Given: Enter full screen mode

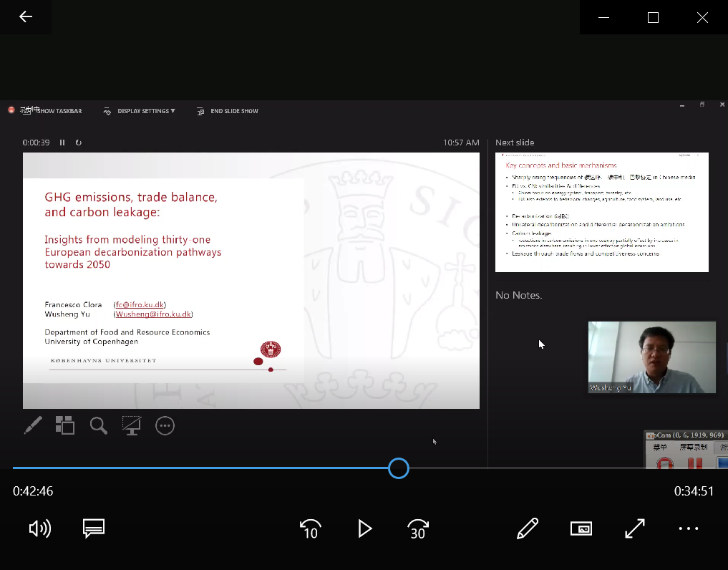Looking at the screenshot, I should pyautogui.click(x=635, y=528).
